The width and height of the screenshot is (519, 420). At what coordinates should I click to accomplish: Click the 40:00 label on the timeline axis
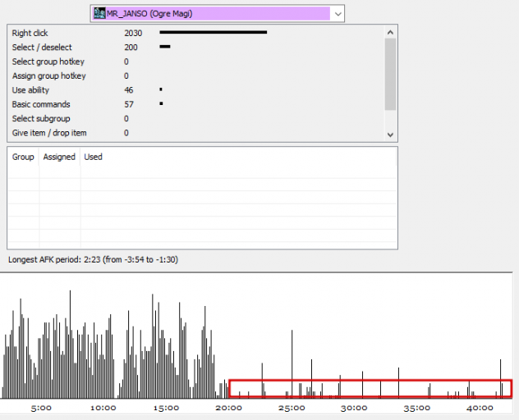[x=480, y=408]
